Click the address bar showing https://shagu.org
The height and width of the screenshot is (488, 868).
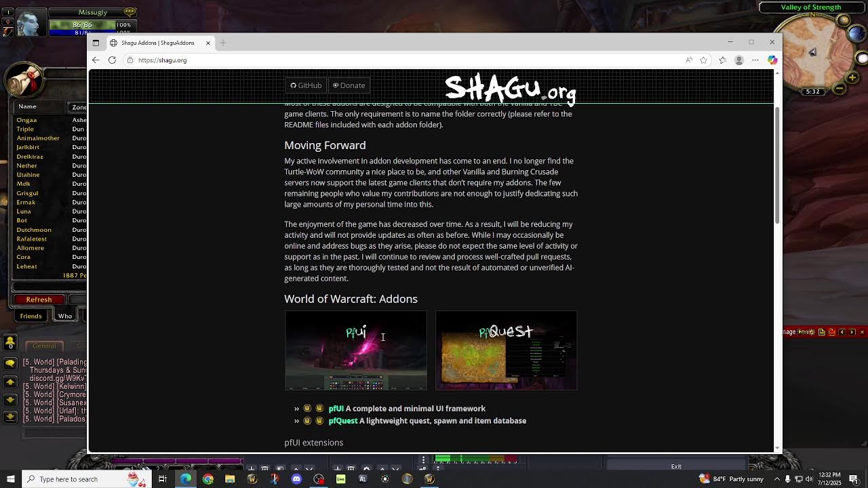(x=407, y=60)
